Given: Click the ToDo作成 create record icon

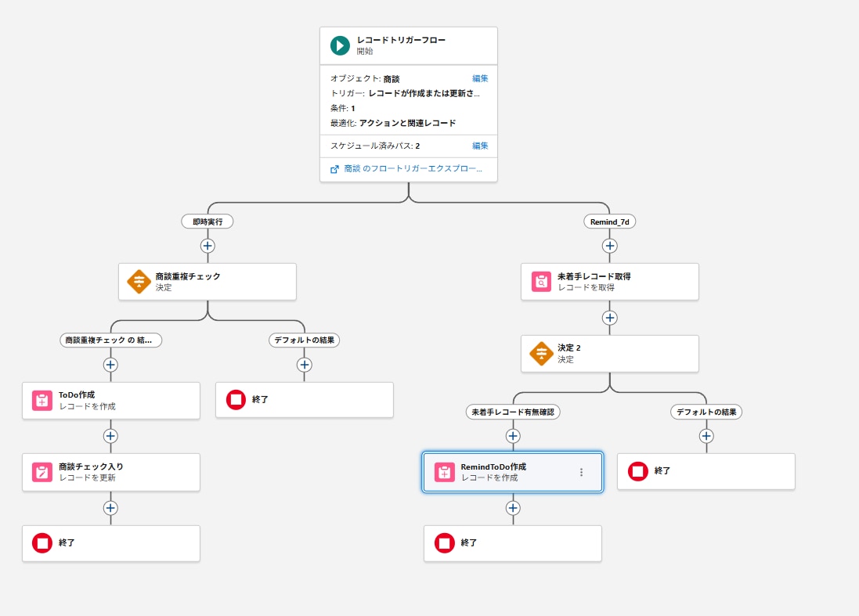Looking at the screenshot, I should 42,401.
